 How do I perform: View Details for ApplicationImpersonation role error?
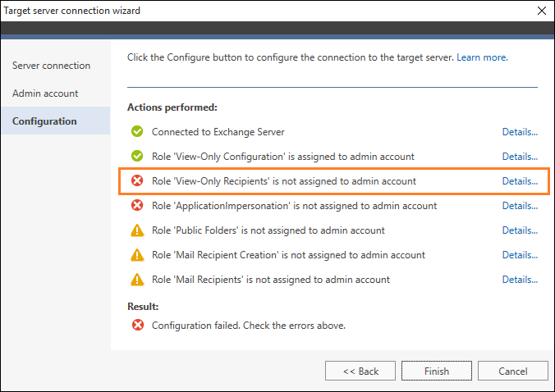[x=520, y=206]
